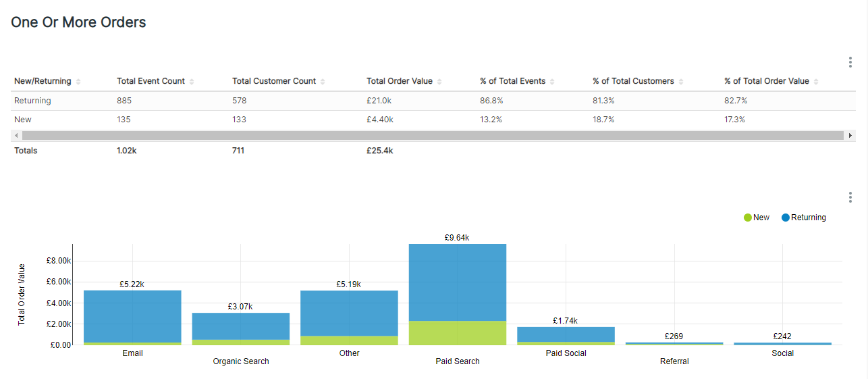Click the Paid Search bar's blue segment
This screenshot has height=379, width=868.
coord(458,282)
